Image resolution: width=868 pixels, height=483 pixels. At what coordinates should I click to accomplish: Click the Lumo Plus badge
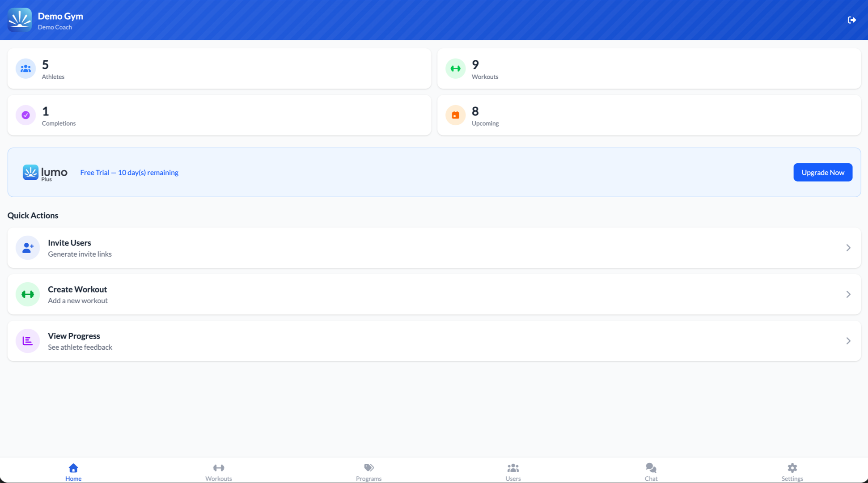click(x=45, y=172)
